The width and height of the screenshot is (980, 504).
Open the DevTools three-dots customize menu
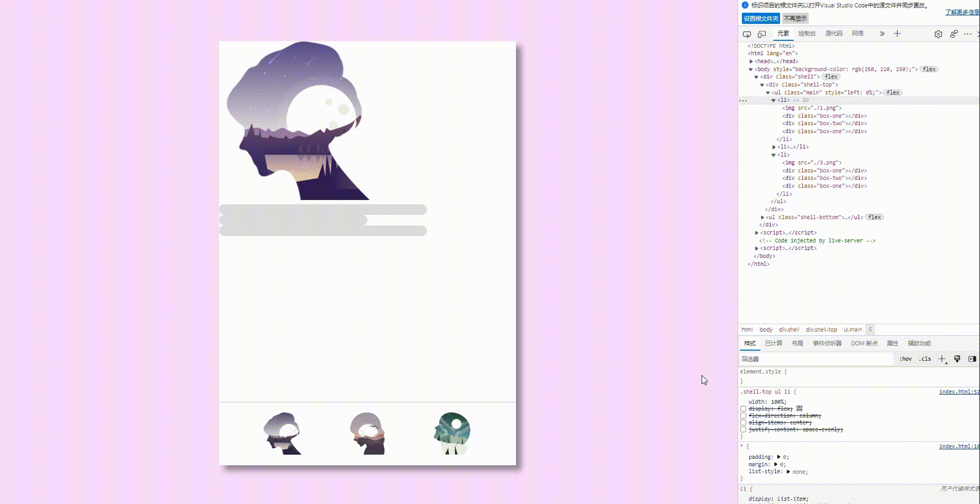click(x=968, y=34)
